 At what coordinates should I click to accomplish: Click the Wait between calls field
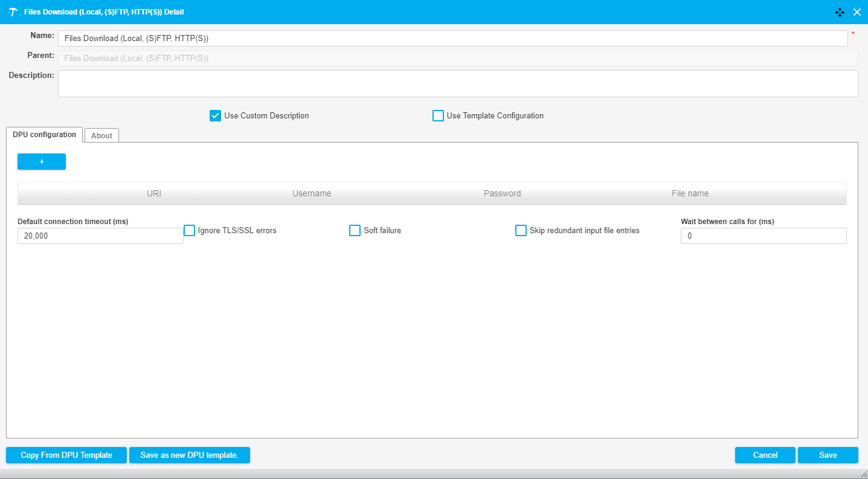[x=763, y=236]
